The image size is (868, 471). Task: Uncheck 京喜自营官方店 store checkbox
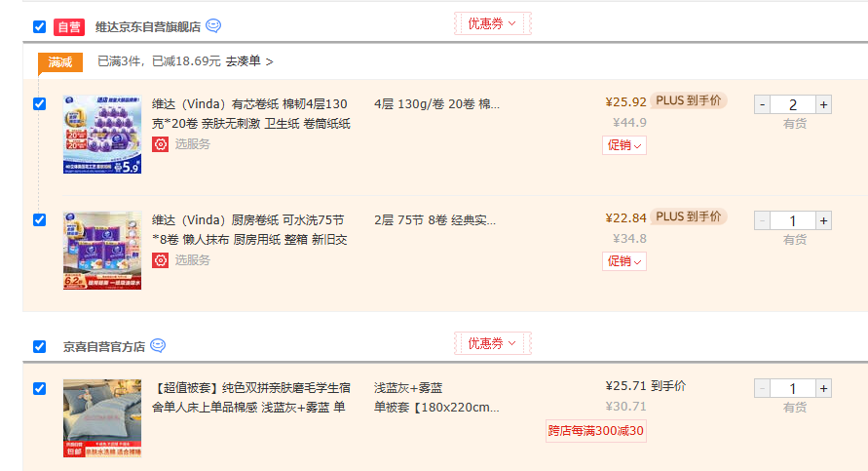[x=39, y=346]
